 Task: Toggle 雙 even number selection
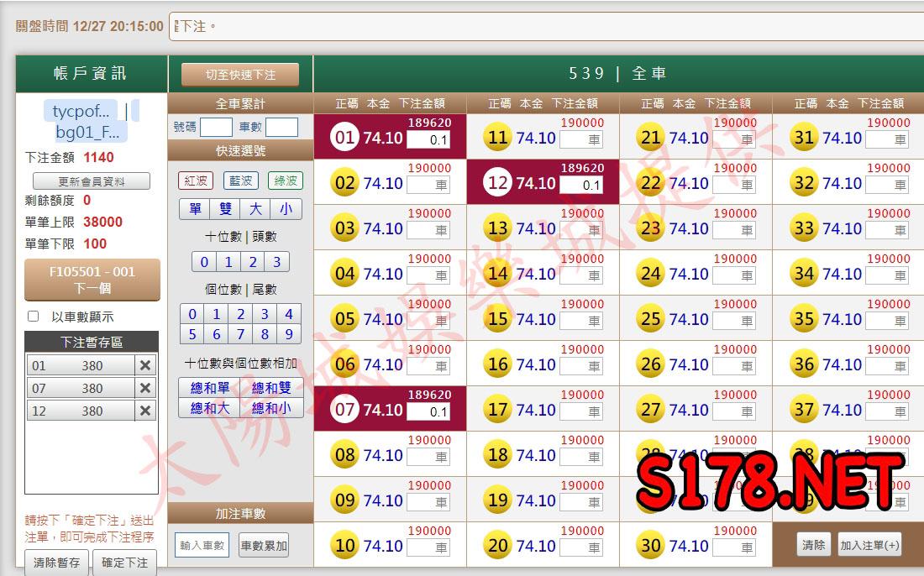pyautogui.click(x=226, y=209)
